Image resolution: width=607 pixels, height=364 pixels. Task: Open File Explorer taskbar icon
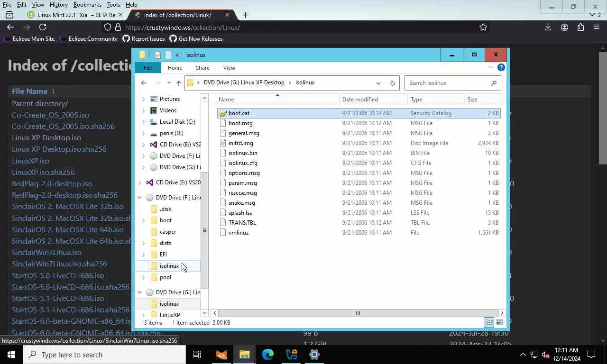[244, 355]
